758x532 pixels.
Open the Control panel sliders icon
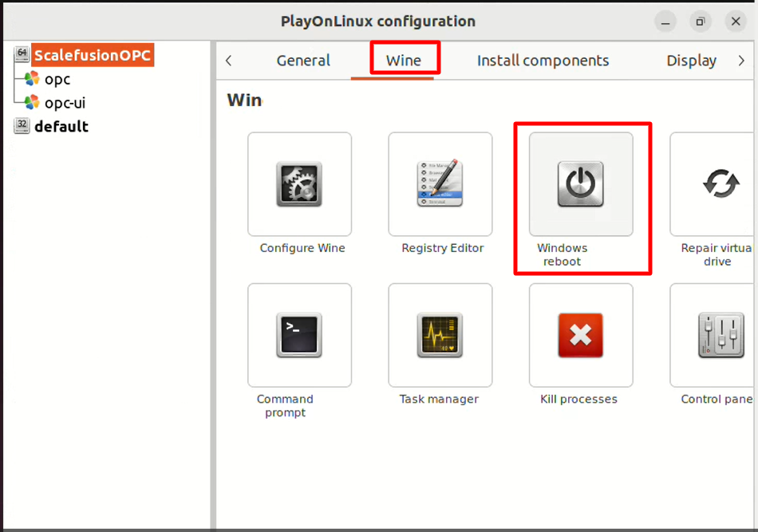(720, 335)
